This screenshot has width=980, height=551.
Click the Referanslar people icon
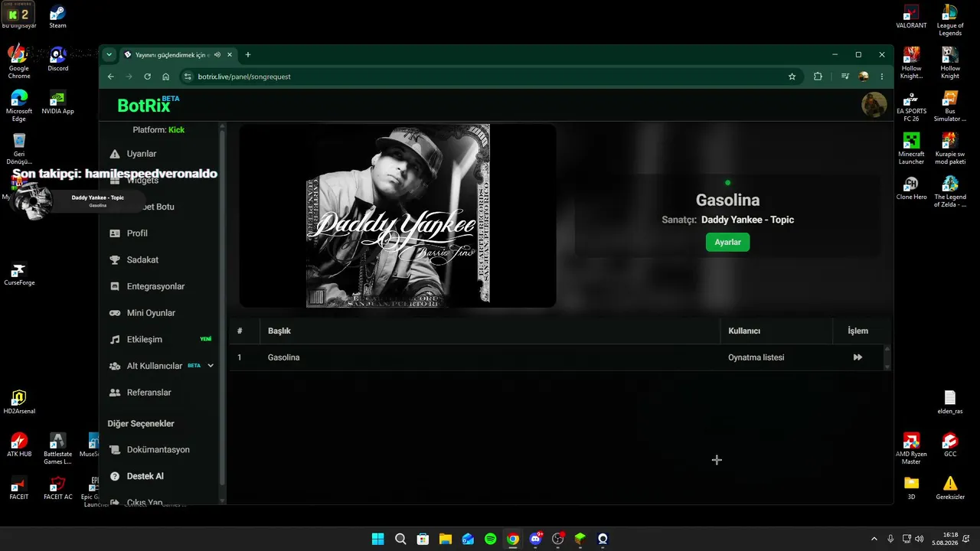tap(115, 393)
